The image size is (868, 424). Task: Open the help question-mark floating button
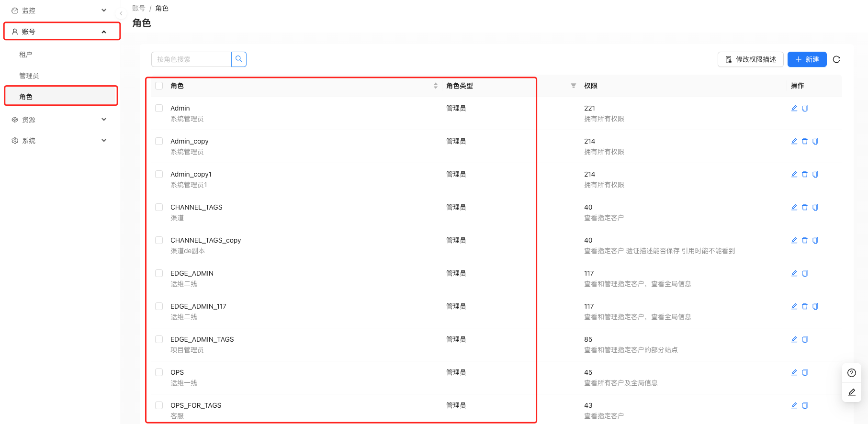[852, 373]
